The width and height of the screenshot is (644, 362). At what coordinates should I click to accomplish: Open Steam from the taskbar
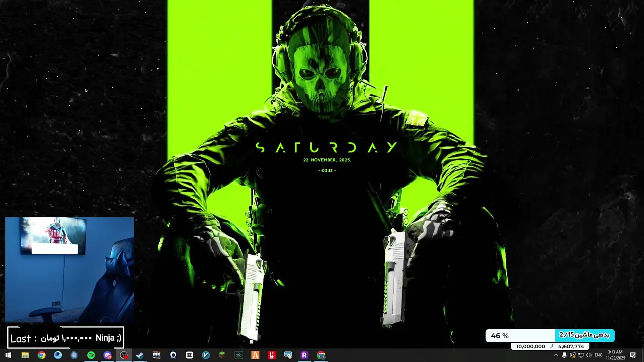[140, 355]
